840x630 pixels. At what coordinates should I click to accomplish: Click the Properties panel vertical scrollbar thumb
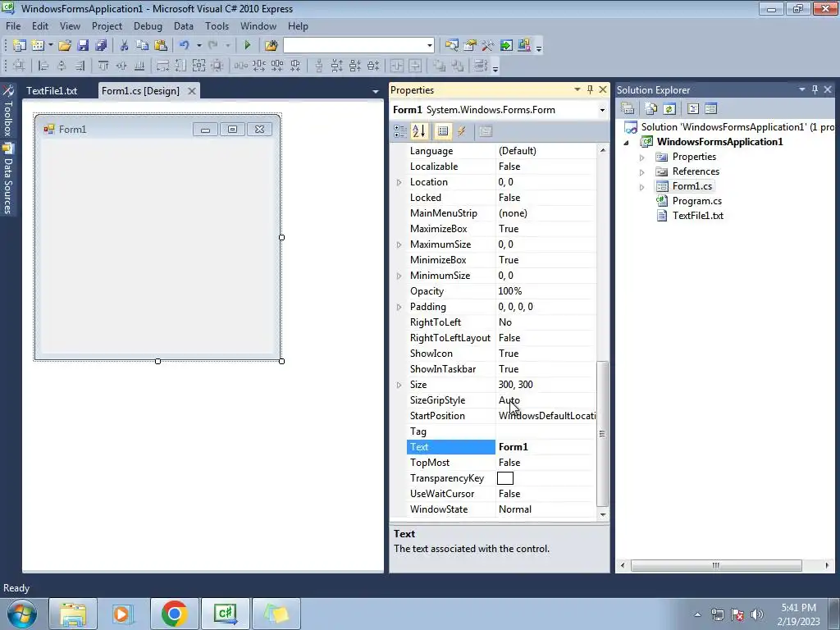[x=602, y=433]
